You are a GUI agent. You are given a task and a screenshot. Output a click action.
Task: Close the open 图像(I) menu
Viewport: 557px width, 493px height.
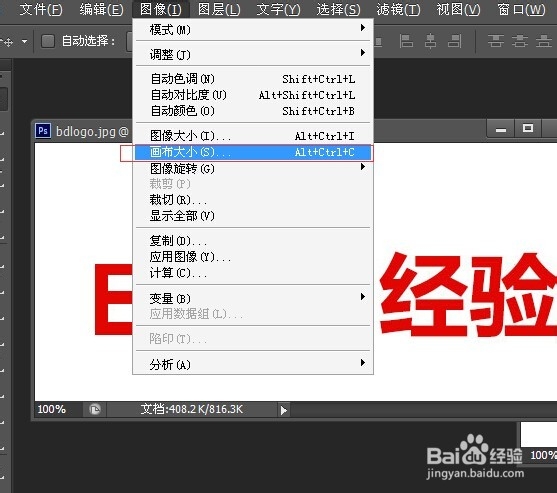pyautogui.click(x=161, y=9)
